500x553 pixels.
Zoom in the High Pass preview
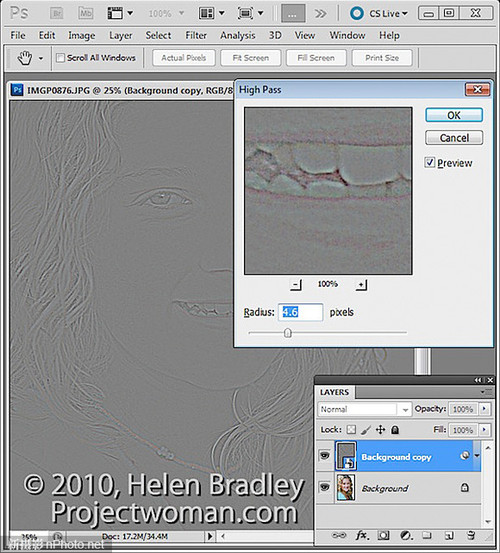pyautogui.click(x=361, y=284)
